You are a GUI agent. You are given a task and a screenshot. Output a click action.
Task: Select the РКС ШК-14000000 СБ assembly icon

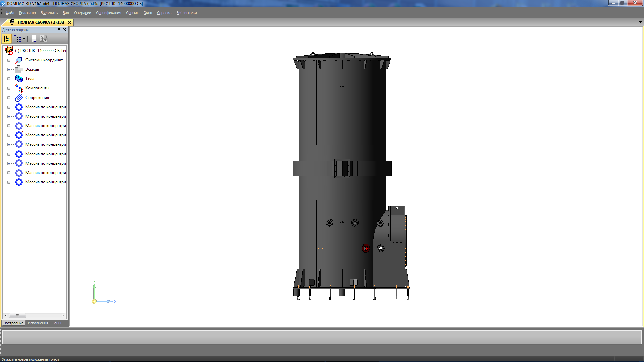(9, 51)
